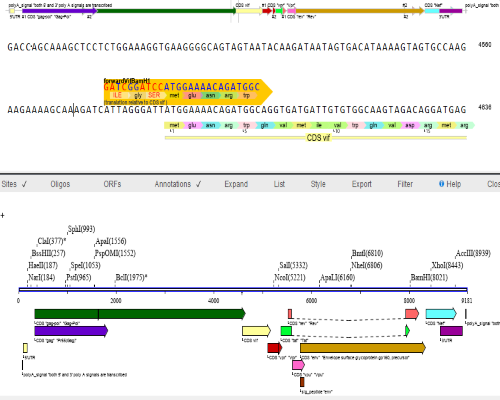Select the gold env feature arrow in map

click(363, 348)
